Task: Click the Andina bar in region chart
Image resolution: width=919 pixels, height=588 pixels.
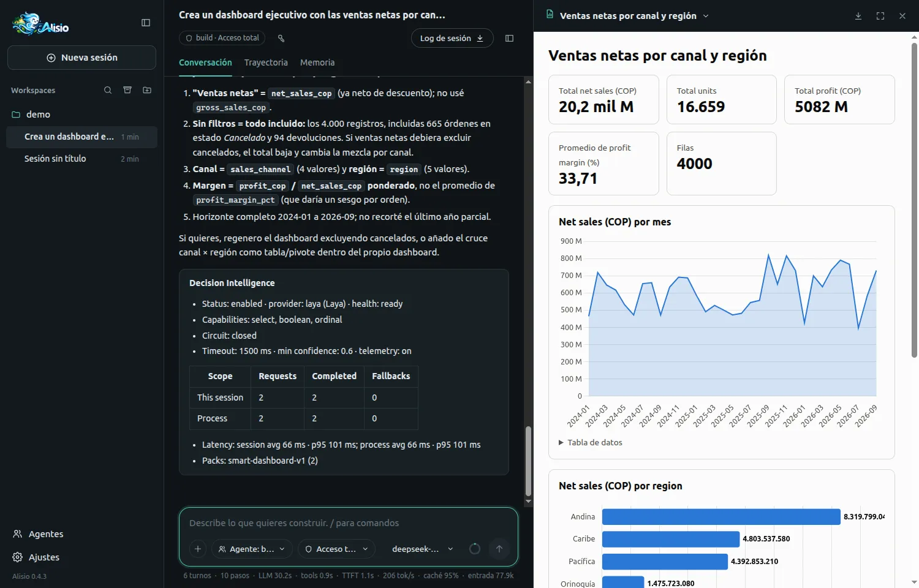Action: [721, 517]
